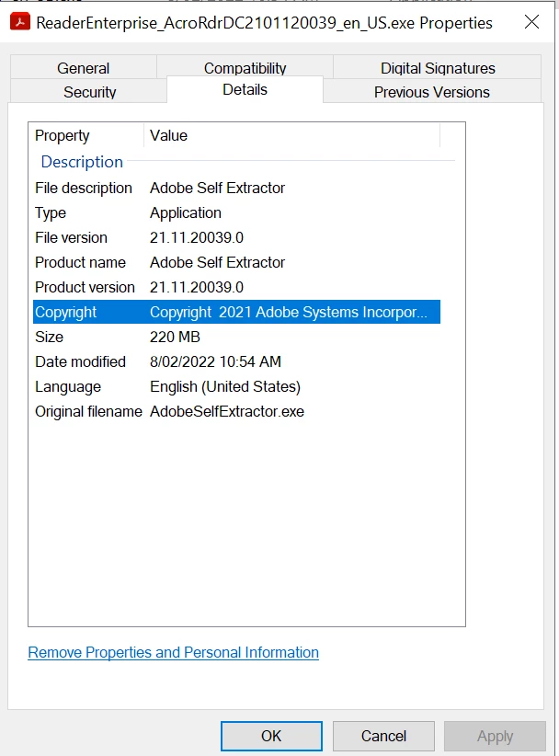Select the Description group heading
Viewport: 559px width, 756px height.
tap(82, 162)
